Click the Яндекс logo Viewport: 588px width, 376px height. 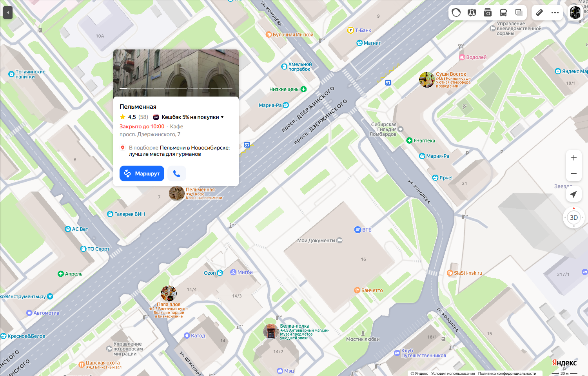(564, 363)
